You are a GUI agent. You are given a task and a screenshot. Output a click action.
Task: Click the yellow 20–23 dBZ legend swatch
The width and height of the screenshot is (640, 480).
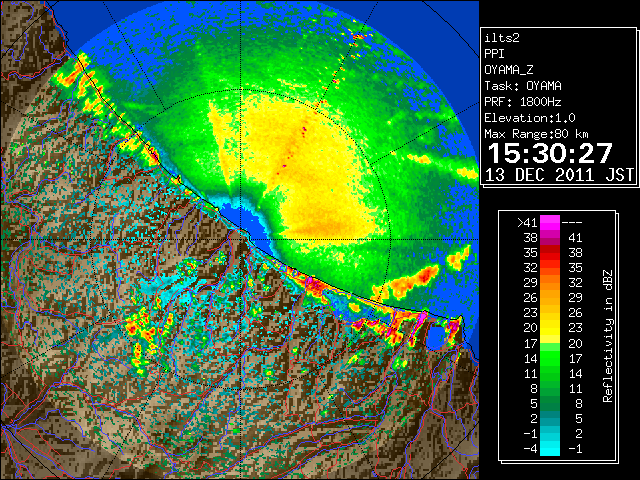(550, 328)
